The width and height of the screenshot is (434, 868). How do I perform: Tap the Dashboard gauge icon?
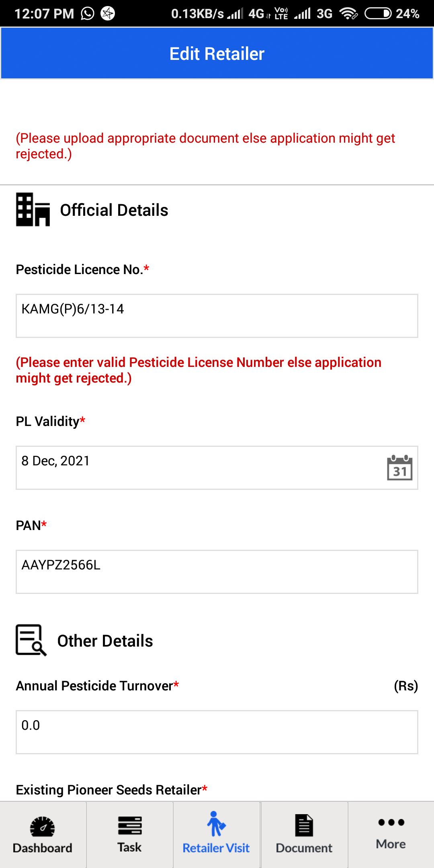[x=42, y=826]
